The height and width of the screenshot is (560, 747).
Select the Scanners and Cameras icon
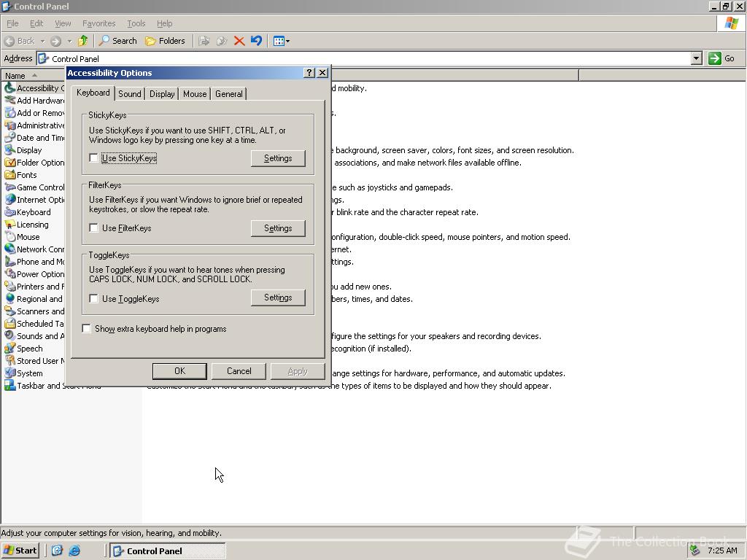tap(10, 311)
